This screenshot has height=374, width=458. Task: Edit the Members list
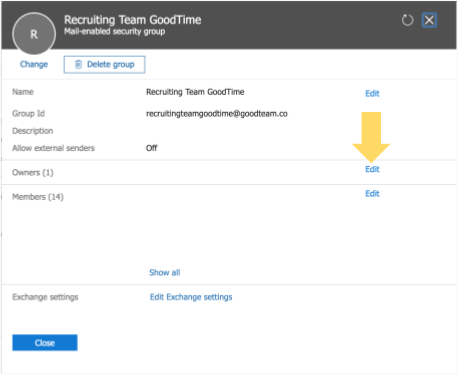click(x=372, y=194)
